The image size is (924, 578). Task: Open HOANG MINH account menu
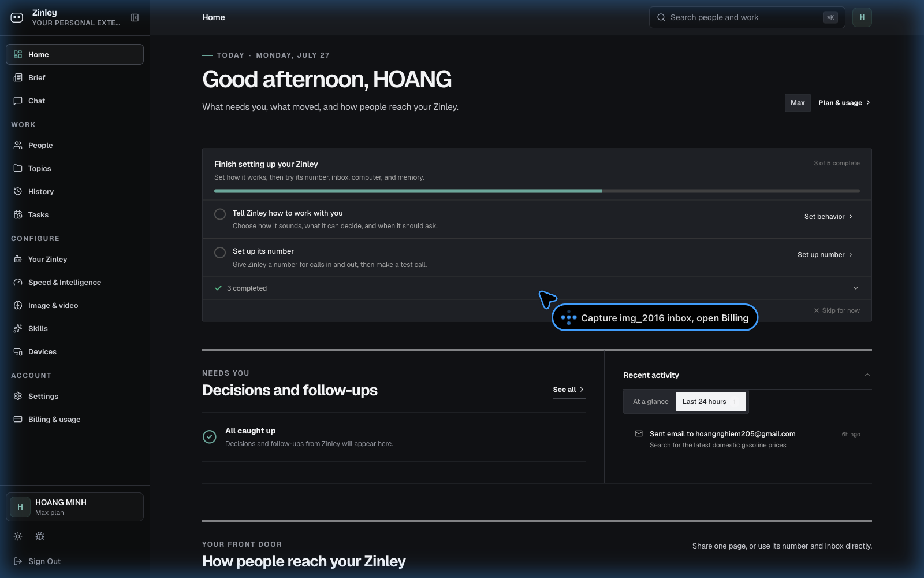pyautogui.click(x=74, y=507)
